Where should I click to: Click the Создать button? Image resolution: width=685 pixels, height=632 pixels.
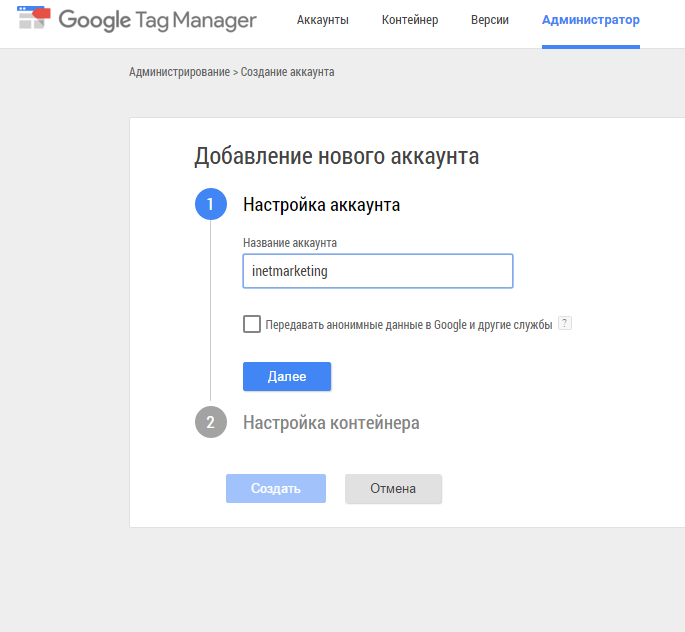[x=276, y=488]
